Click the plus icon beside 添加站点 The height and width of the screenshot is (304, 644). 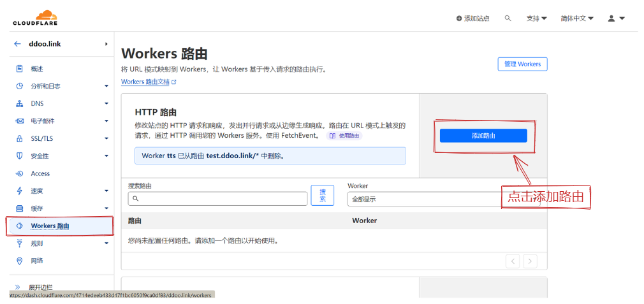click(x=458, y=18)
